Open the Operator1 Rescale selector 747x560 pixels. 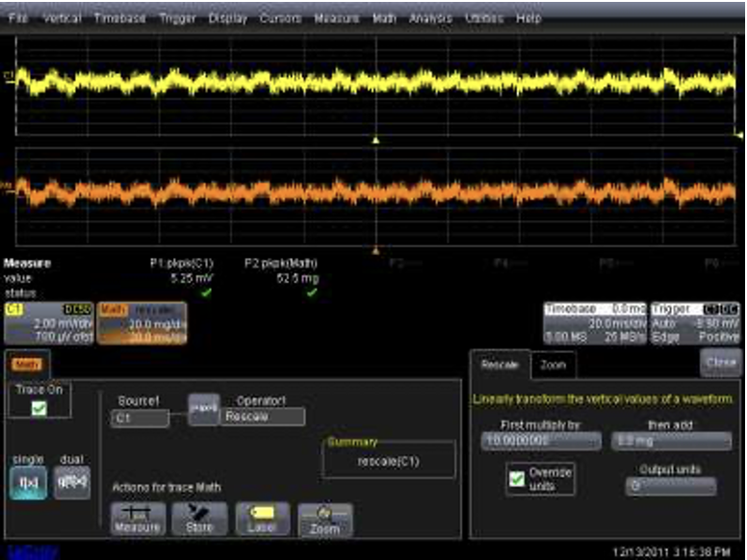click(x=263, y=418)
